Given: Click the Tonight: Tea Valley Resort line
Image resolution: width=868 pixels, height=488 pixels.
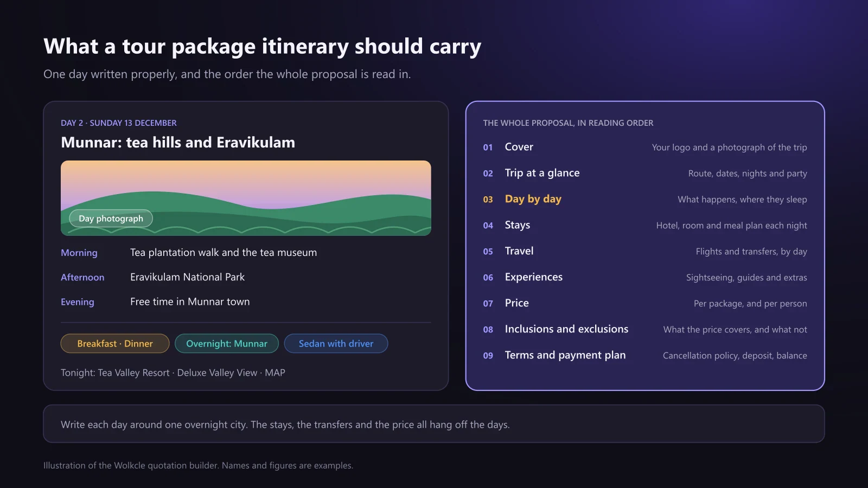Looking at the screenshot, I should [x=173, y=373].
